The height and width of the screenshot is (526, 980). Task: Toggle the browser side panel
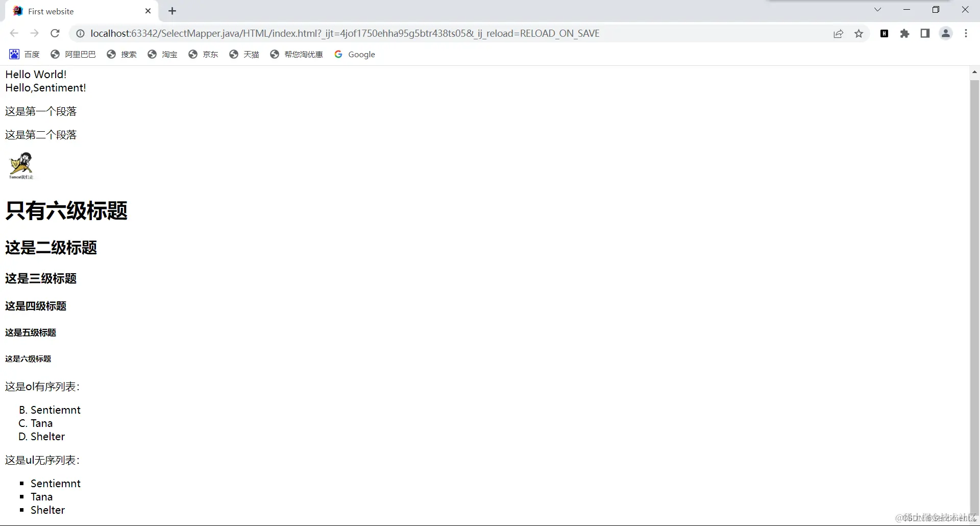[925, 34]
